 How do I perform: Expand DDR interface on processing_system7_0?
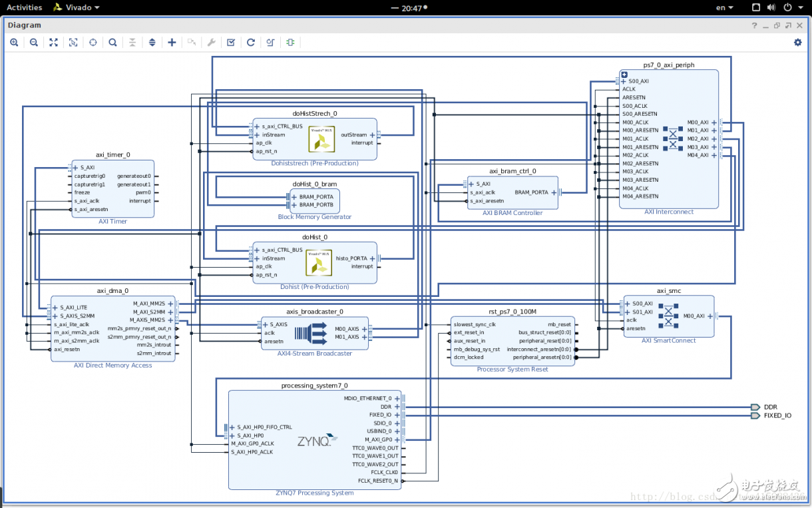(397, 407)
